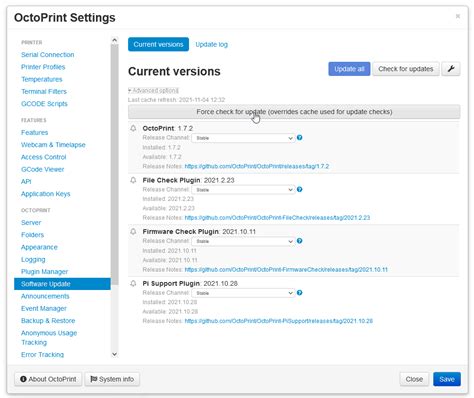
Task: Open Webcam & Timelapse settings
Action: pyautogui.click(x=53, y=145)
